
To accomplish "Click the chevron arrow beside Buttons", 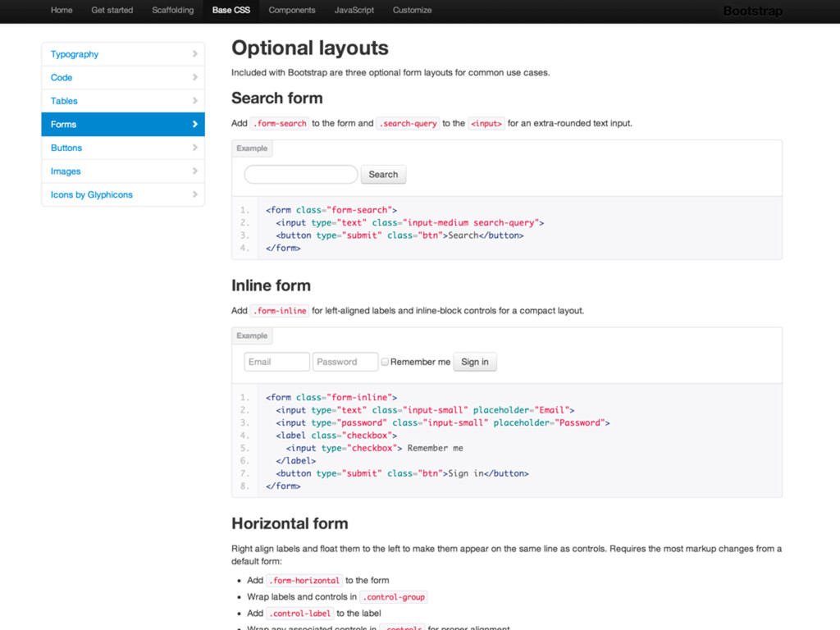I will [195, 148].
